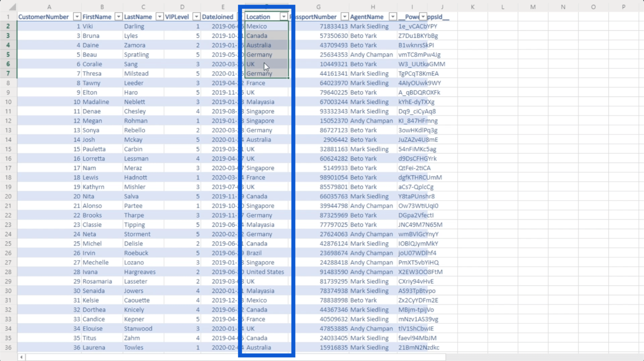The height and width of the screenshot is (361, 644).
Task: Select the cell containing Viki
Action: click(x=102, y=26)
